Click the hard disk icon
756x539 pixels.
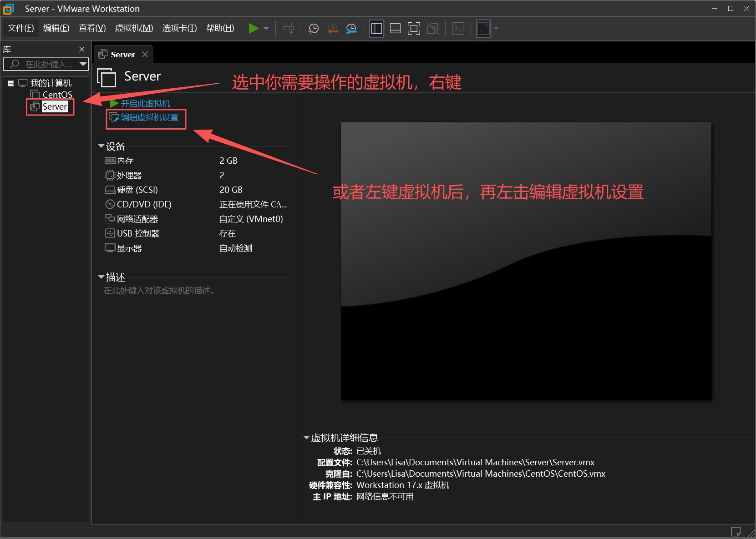point(110,190)
